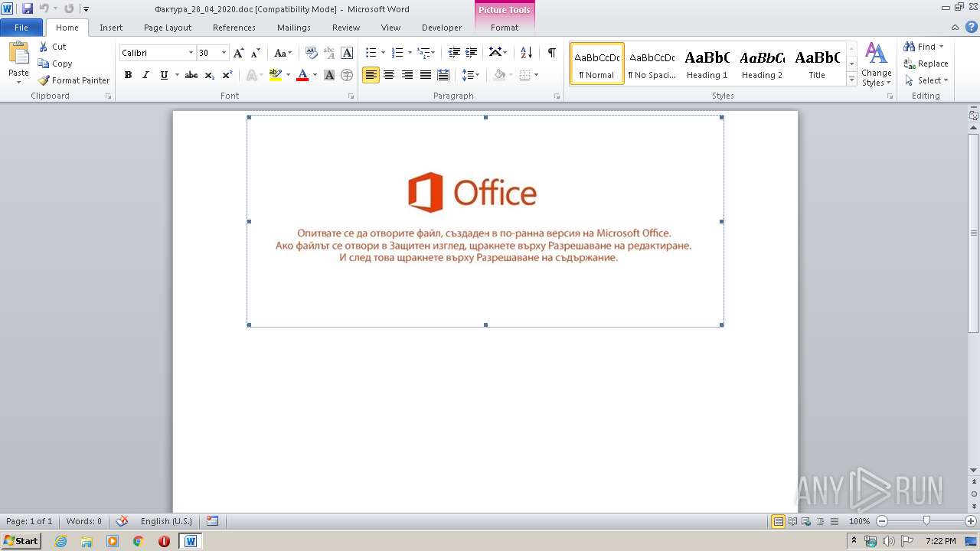Open the File tab
Viewport: 980px width, 551px height.
coord(21,28)
